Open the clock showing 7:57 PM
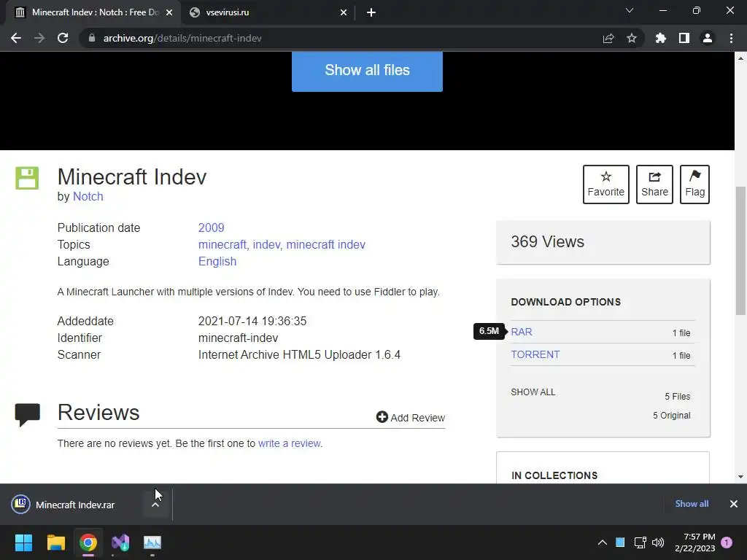747x560 pixels. pos(694,542)
